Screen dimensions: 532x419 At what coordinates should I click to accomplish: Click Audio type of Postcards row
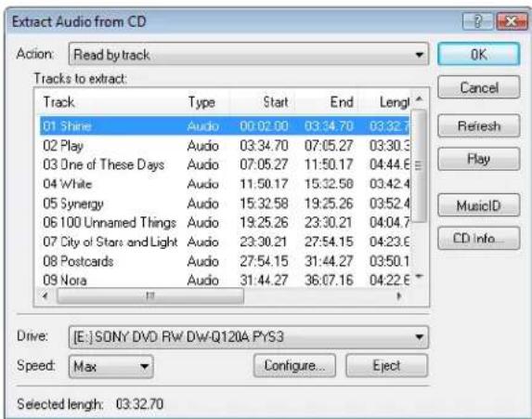[203, 261]
